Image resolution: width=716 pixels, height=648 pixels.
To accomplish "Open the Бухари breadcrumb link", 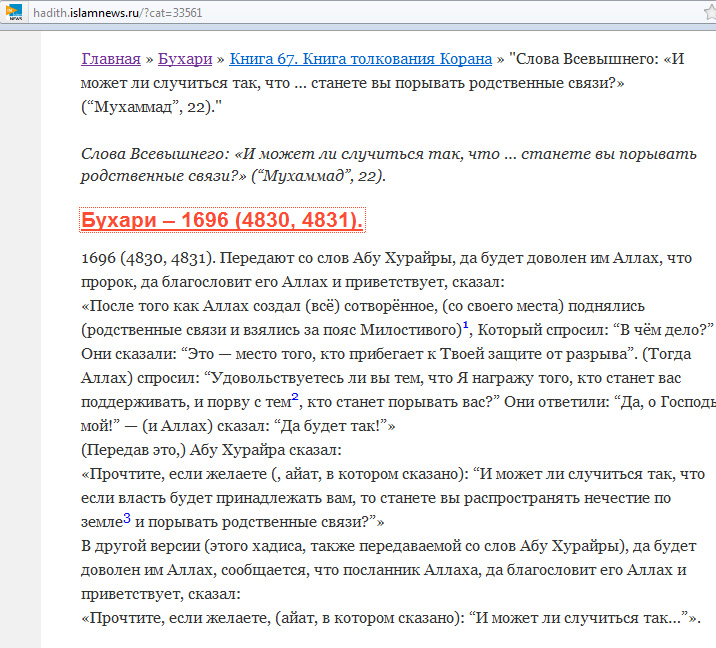I will pyautogui.click(x=185, y=59).
